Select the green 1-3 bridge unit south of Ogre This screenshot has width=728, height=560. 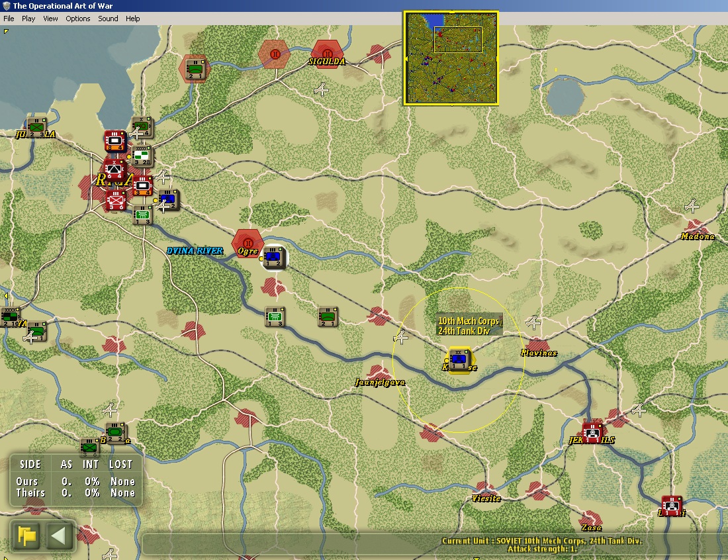click(275, 316)
